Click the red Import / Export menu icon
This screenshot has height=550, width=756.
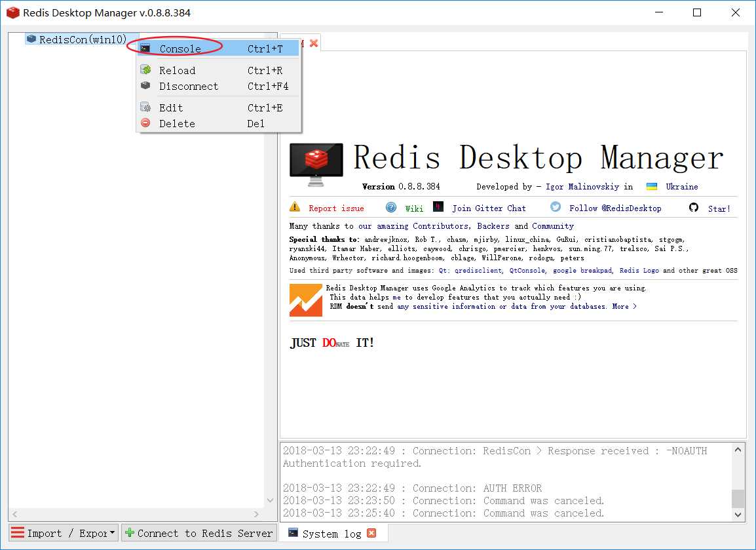[17, 533]
